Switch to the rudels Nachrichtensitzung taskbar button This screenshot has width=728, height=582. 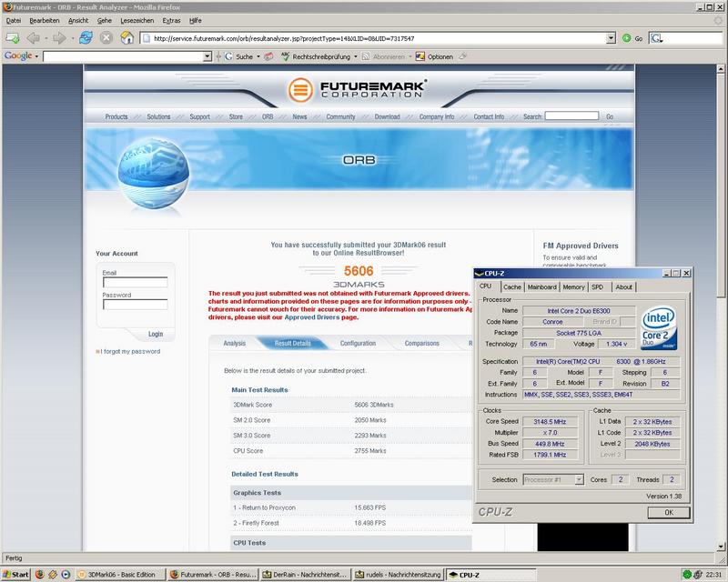click(398, 575)
